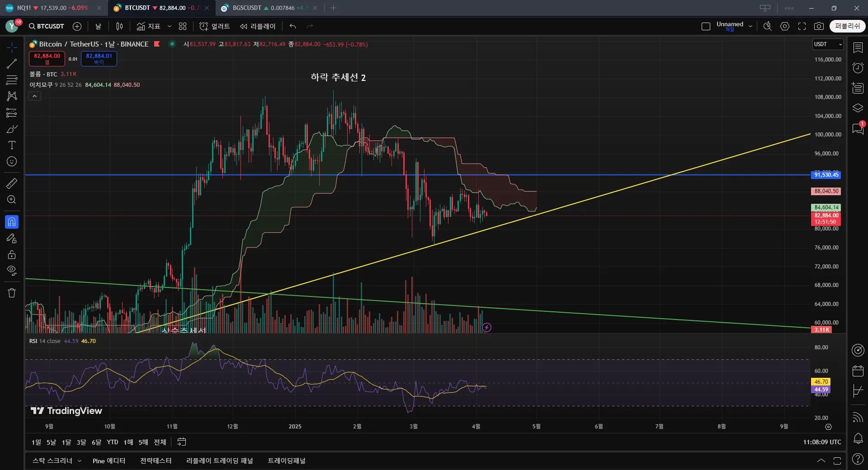This screenshot has width=868, height=470.
Task: Select the YTD time range
Action: pyautogui.click(x=112, y=442)
